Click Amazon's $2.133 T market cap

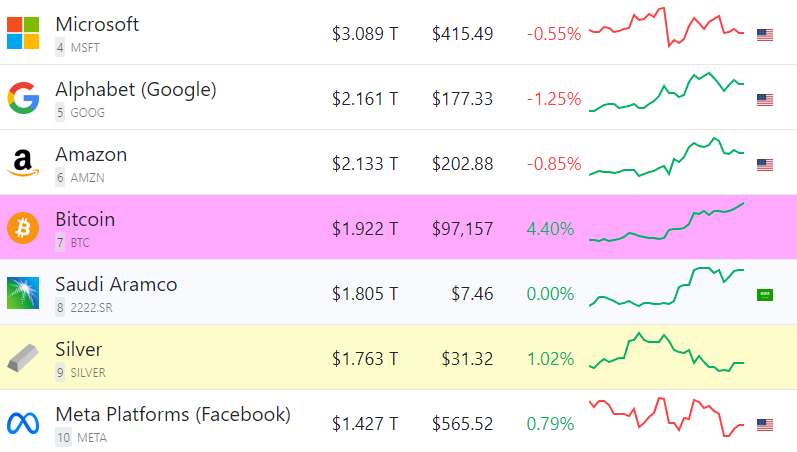pyautogui.click(x=365, y=164)
